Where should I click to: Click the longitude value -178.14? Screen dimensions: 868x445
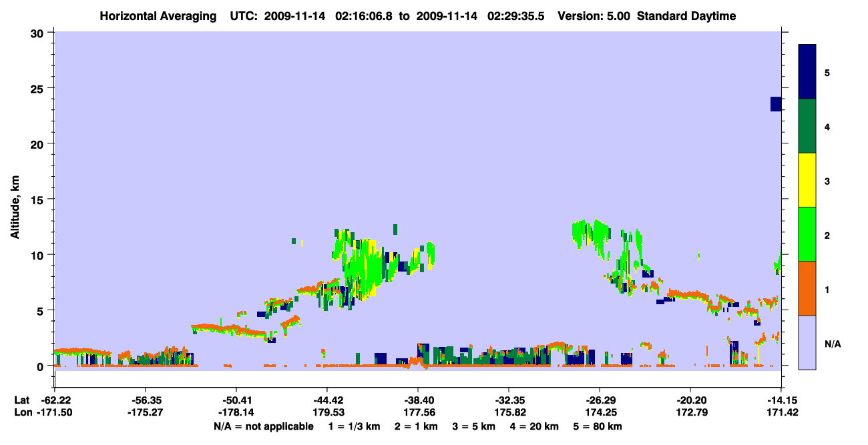pyautogui.click(x=236, y=412)
